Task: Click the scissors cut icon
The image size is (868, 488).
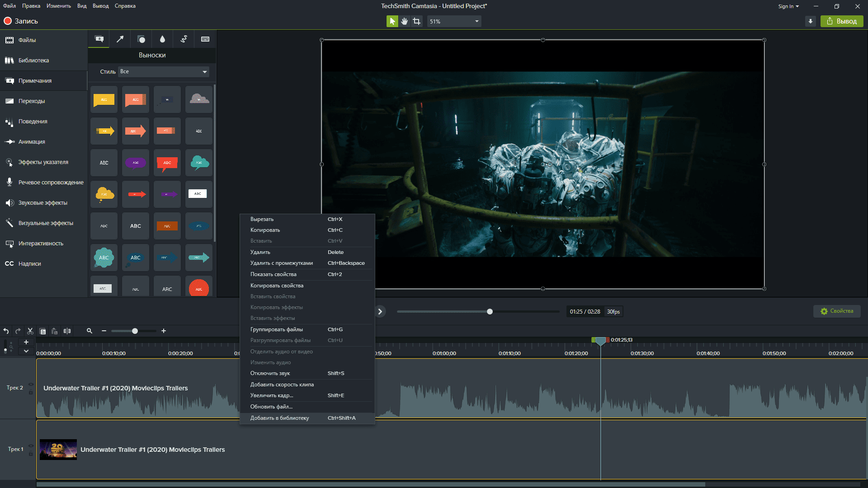Action: click(x=30, y=331)
